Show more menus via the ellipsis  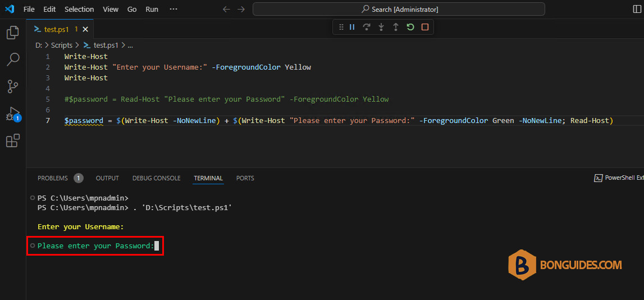pos(173,9)
